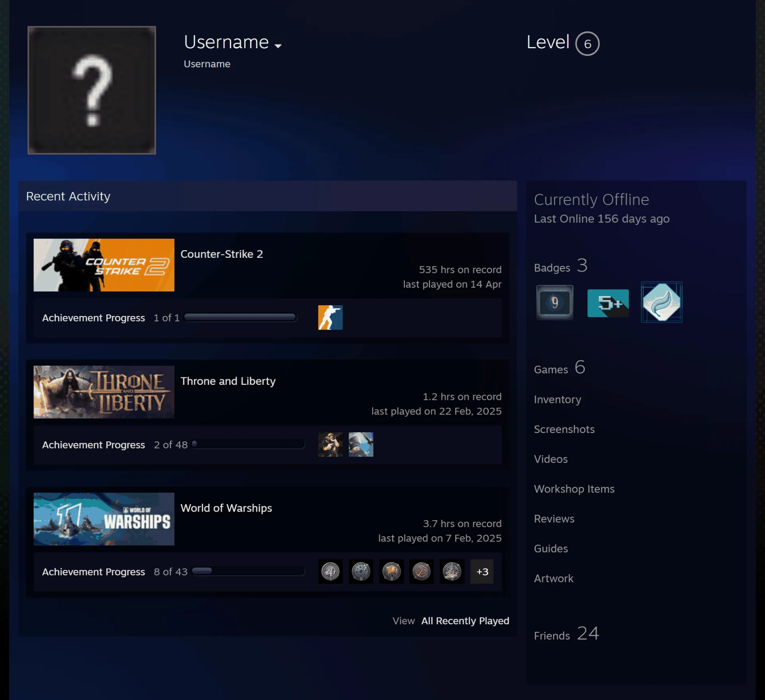Click the second Throne and Liberty achievement icon
The image size is (765, 700).
(x=361, y=444)
